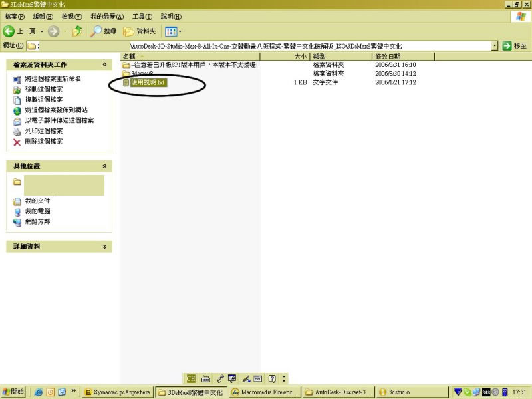Open the language bar options arrow
Image resolution: width=532 pixels, height=399 pixels.
(284, 378)
